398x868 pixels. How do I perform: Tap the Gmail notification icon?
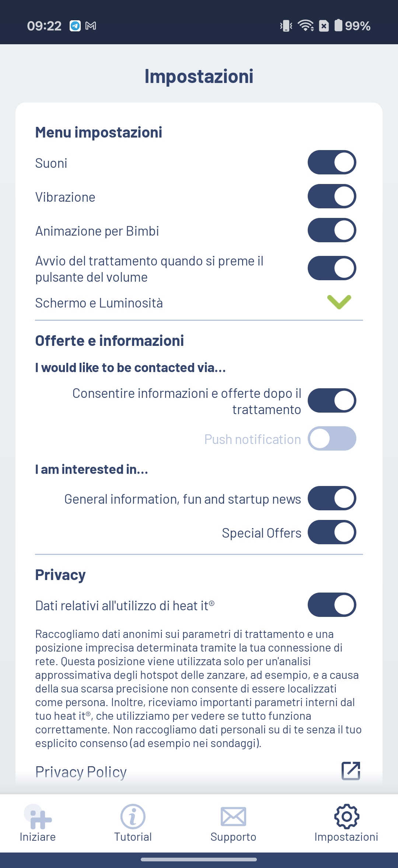pyautogui.click(x=91, y=26)
